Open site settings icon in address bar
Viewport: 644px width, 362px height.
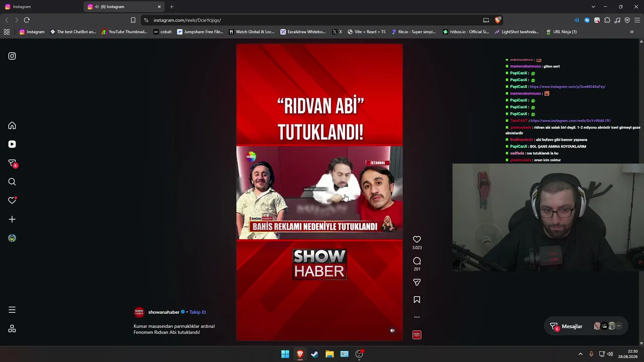[x=146, y=20]
